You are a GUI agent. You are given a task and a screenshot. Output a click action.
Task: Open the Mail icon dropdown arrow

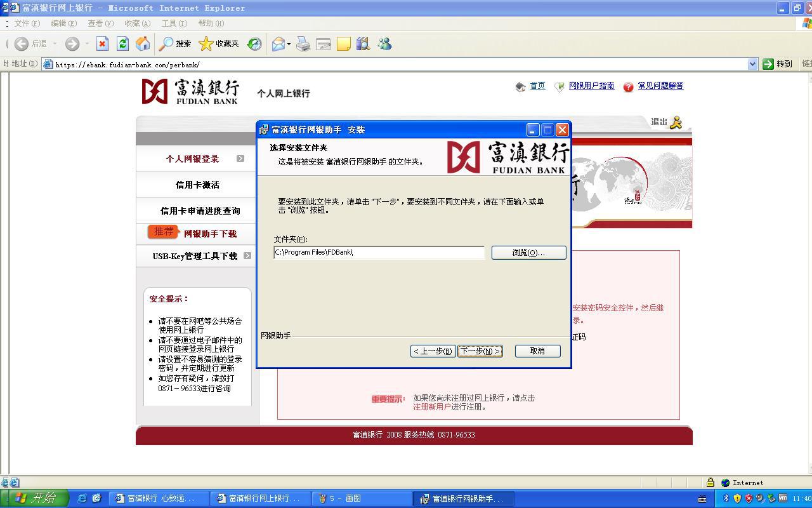[289, 44]
